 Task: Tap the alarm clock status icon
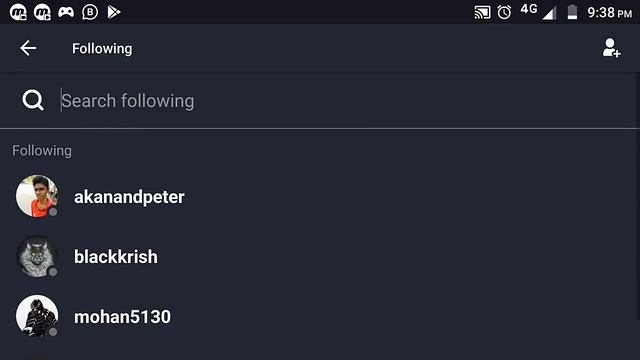[504, 12]
